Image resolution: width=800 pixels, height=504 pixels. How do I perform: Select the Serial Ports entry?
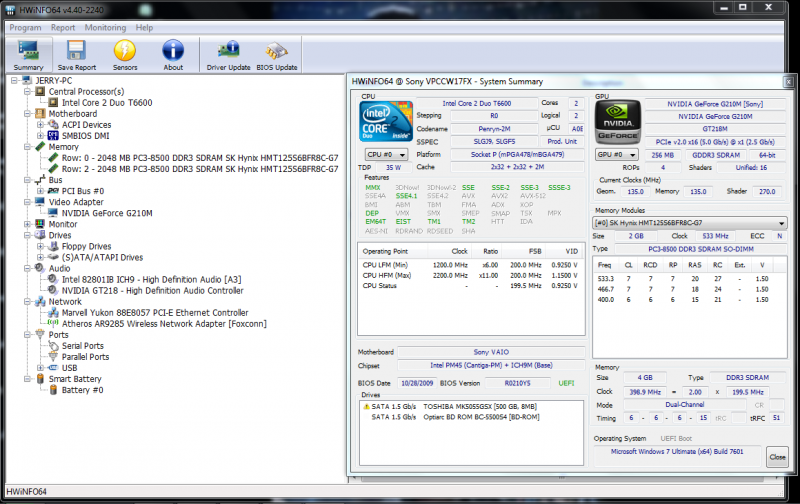coord(82,346)
